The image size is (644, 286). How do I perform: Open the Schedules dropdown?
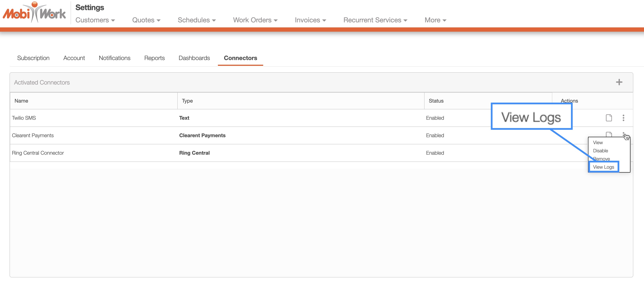pos(197,20)
